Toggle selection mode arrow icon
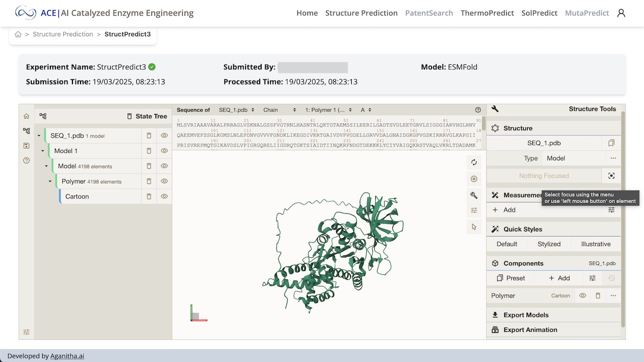 point(473,227)
